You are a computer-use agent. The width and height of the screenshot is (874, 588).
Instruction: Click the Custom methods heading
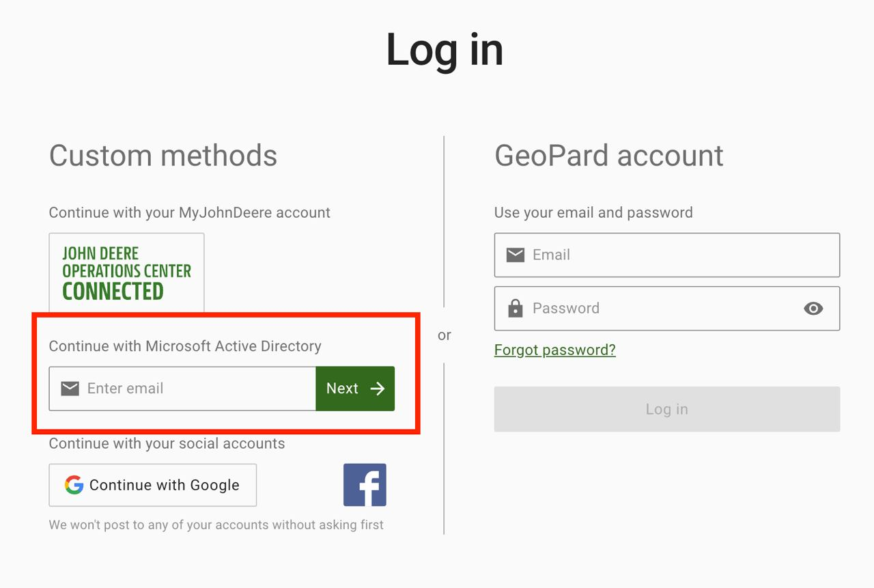pos(163,156)
